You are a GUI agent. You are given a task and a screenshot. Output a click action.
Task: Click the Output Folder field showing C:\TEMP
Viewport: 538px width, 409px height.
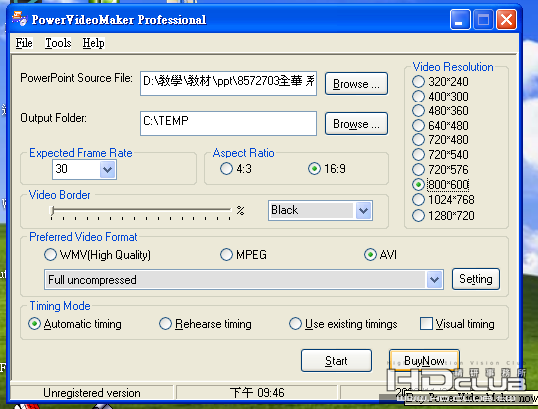[228, 123]
